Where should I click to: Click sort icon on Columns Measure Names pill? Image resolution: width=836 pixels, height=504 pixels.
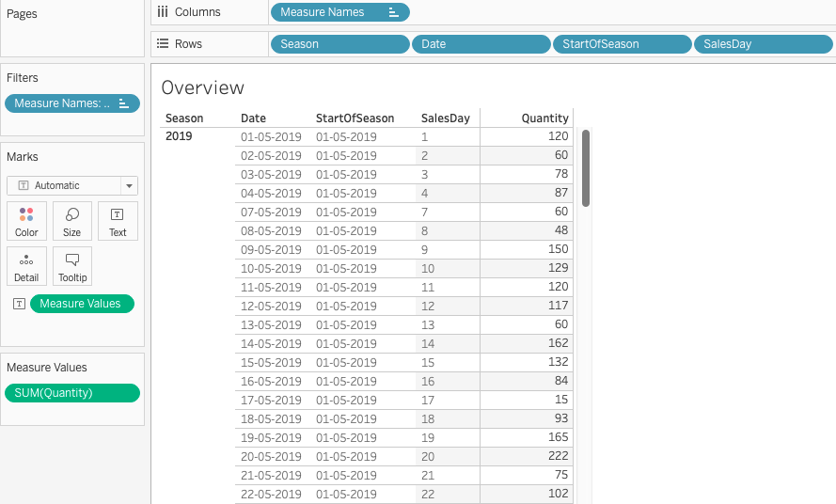[393, 12]
